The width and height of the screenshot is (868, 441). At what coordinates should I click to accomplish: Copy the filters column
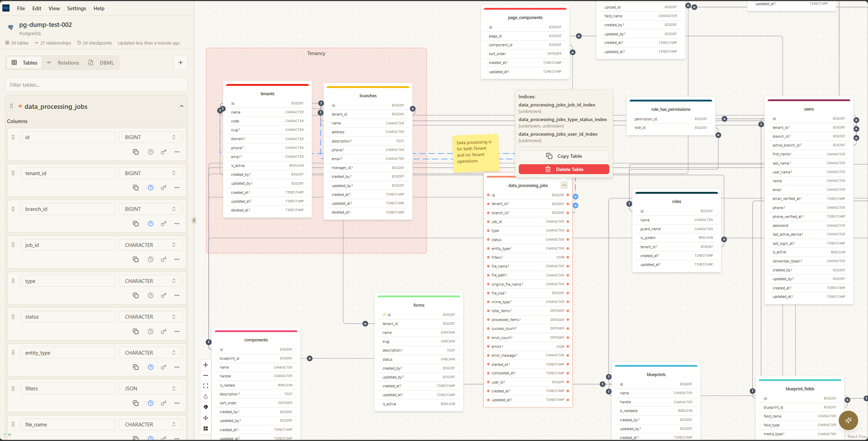[x=135, y=403]
